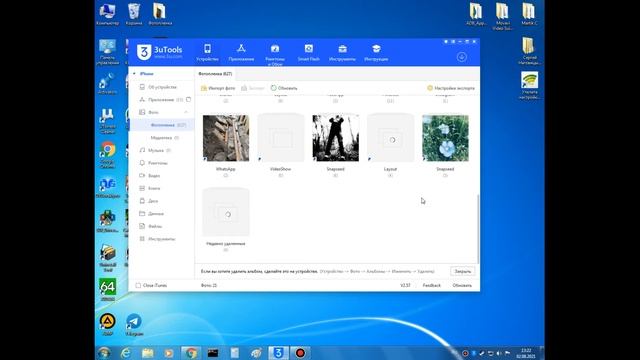Viewport: 640px width, 360px height.
Task: Open the file explorer taskbar icon
Action: point(147,353)
